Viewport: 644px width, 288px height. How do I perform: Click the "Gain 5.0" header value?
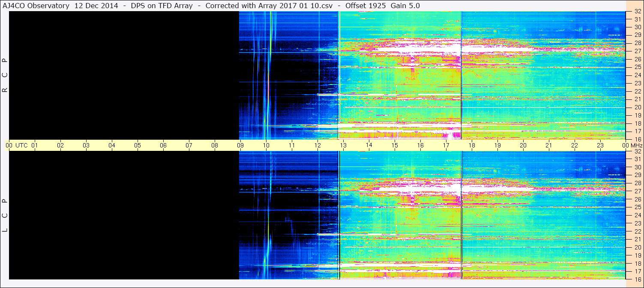405,6
